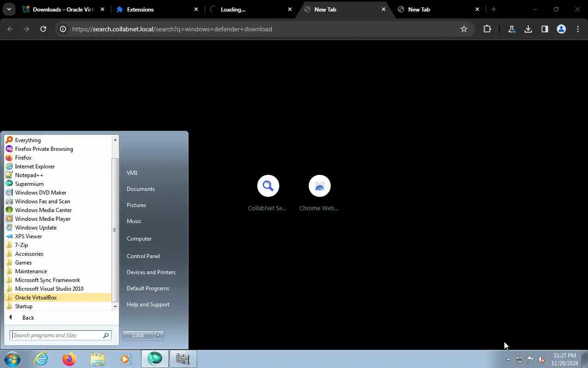
Task: Open Internet Explorer from the taskbar
Action: (41, 359)
